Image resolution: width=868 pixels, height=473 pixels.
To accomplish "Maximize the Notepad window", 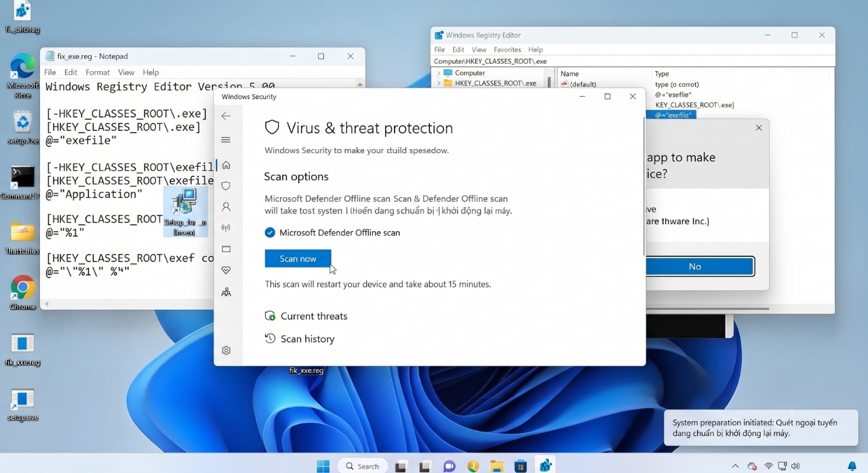I will (x=321, y=56).
